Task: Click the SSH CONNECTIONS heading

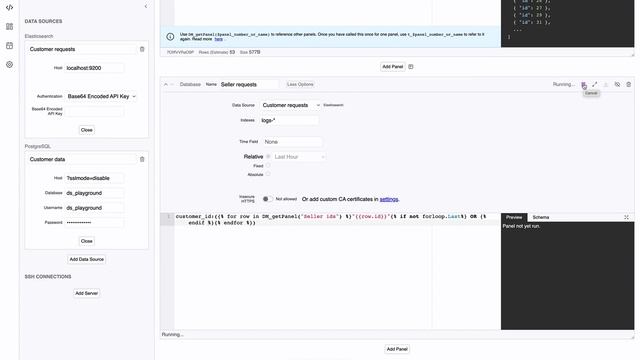Action: [48, 277]
